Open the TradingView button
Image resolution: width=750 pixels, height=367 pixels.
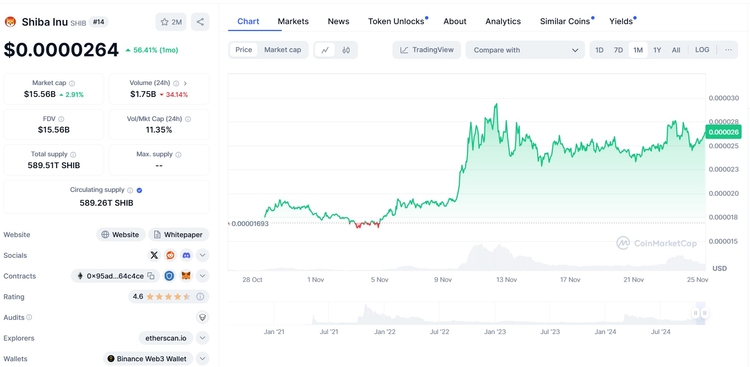427,50
